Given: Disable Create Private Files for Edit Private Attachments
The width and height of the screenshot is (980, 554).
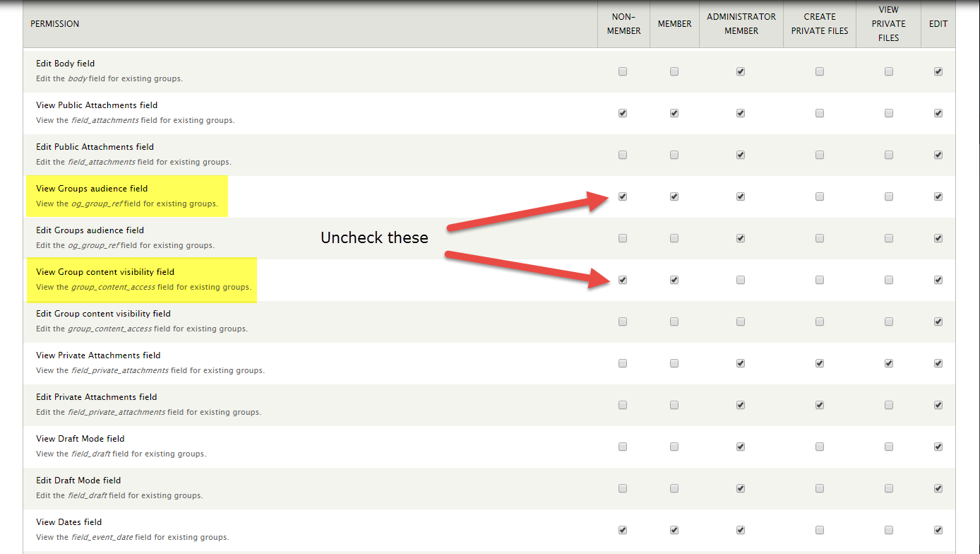Looking at the screenshot, I should coord(819,406).
